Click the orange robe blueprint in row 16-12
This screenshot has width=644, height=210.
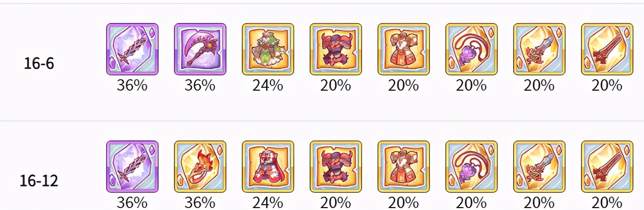point(404,167)
